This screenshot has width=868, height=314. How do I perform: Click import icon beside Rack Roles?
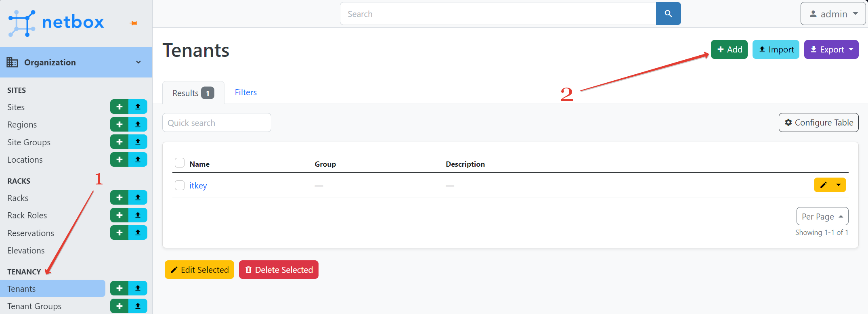pos(138,215)
